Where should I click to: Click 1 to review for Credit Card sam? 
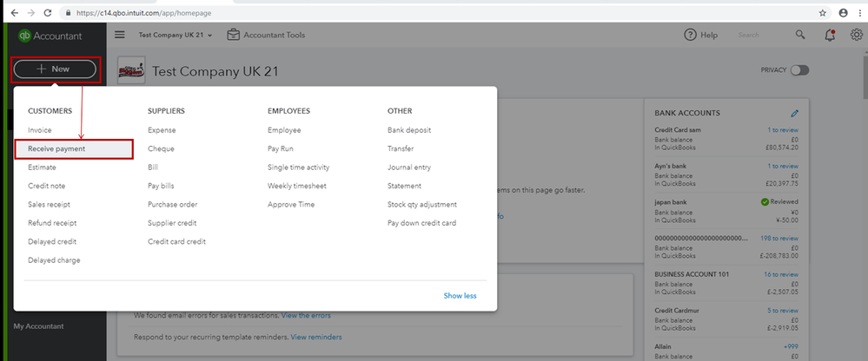tap(783, 130)
